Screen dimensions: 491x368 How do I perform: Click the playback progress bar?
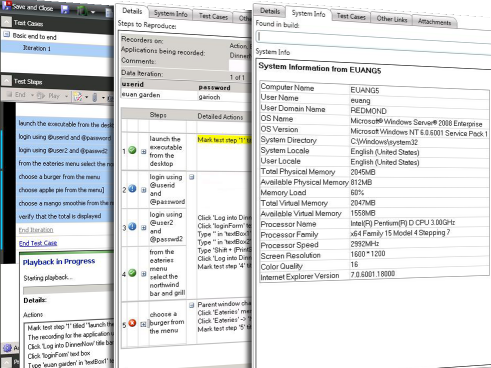68,289
